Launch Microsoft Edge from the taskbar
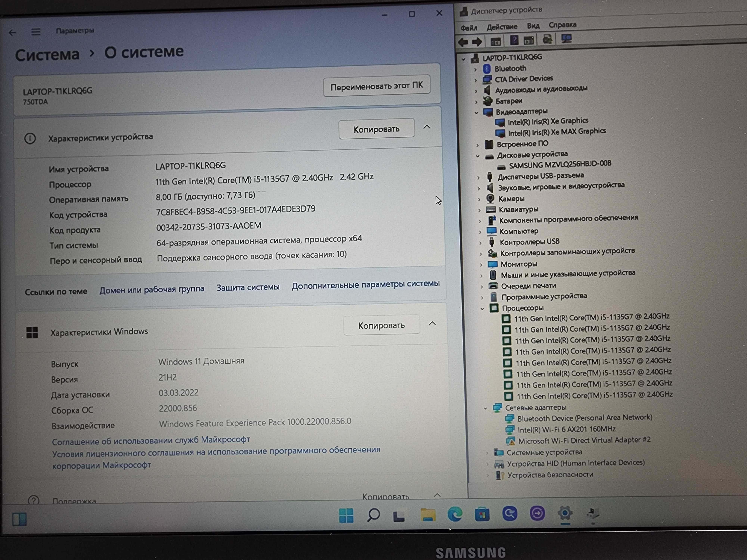747x560 pixels. (455, 514)
